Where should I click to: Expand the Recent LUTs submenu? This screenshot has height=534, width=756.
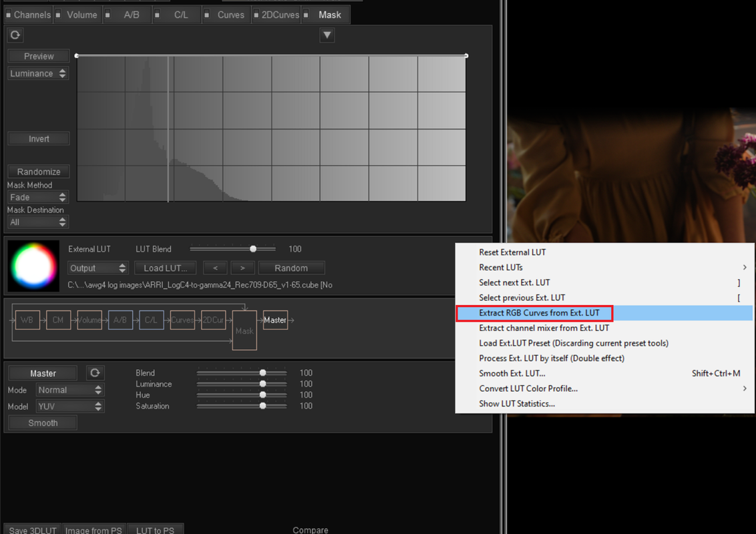tap(604, 267)
